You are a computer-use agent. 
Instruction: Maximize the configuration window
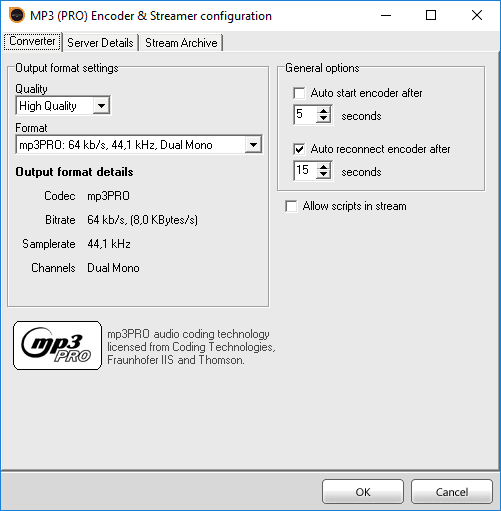pyautogui.click(x=431, y=15)
